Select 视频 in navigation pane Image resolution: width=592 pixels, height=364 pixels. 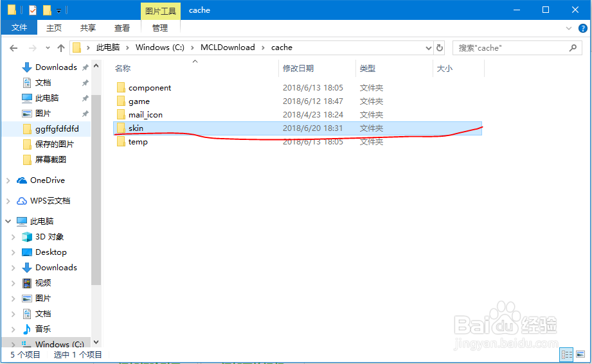point(42,283)
